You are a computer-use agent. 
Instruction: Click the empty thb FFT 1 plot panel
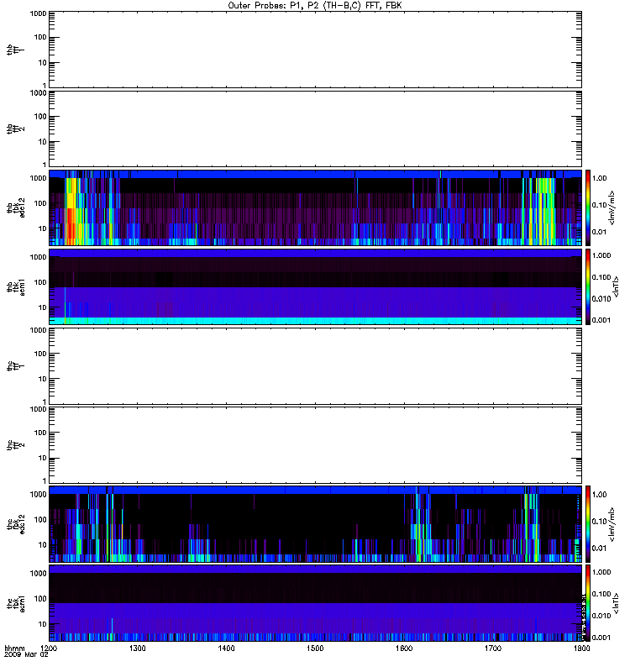click(316, 50)
